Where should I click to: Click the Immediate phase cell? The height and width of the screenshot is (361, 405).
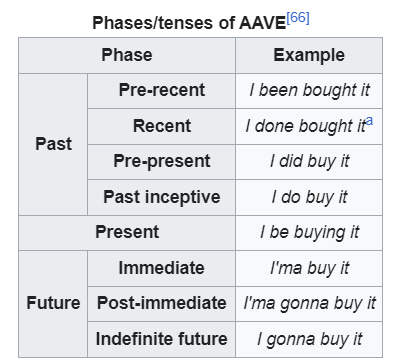click(x=162, y=268)
